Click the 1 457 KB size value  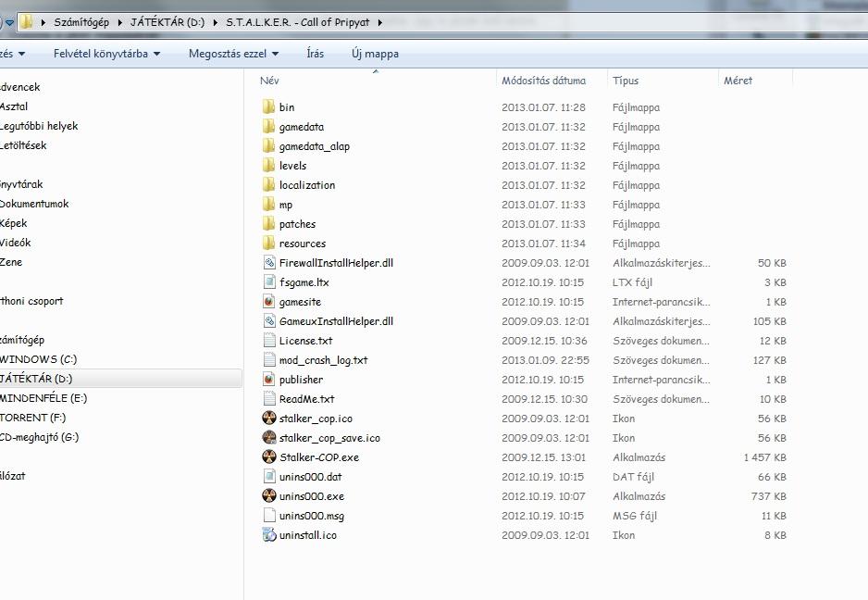click(x=765, y=457)
